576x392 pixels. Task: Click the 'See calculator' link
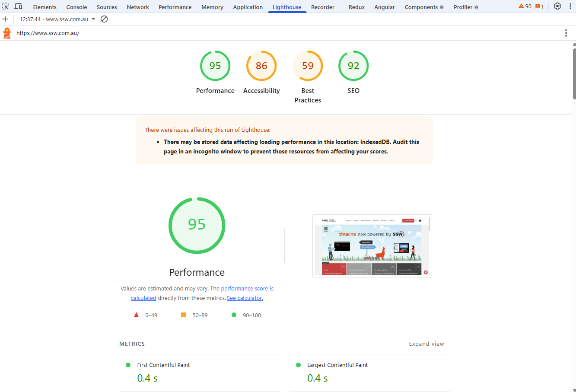tap(245, 298)
